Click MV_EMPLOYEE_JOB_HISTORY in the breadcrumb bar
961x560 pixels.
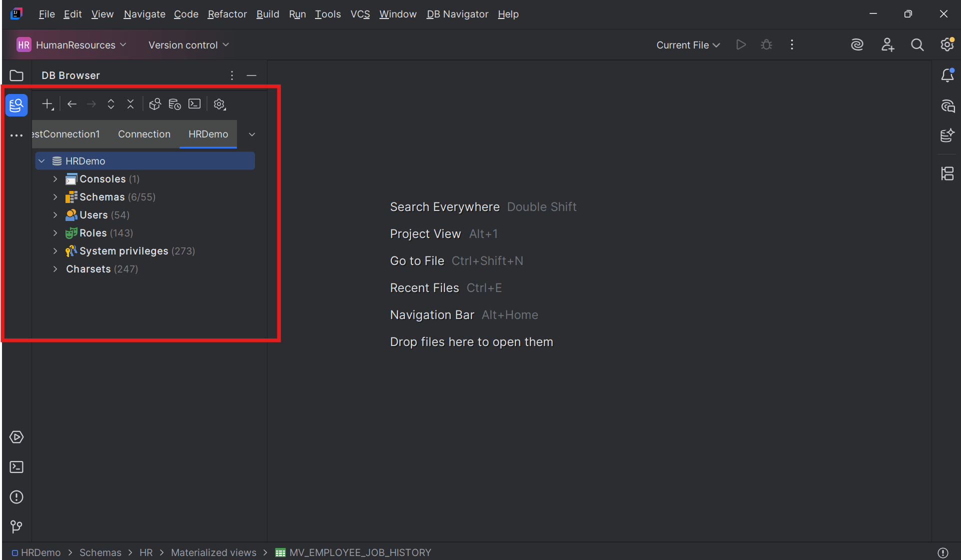[360, 552]
